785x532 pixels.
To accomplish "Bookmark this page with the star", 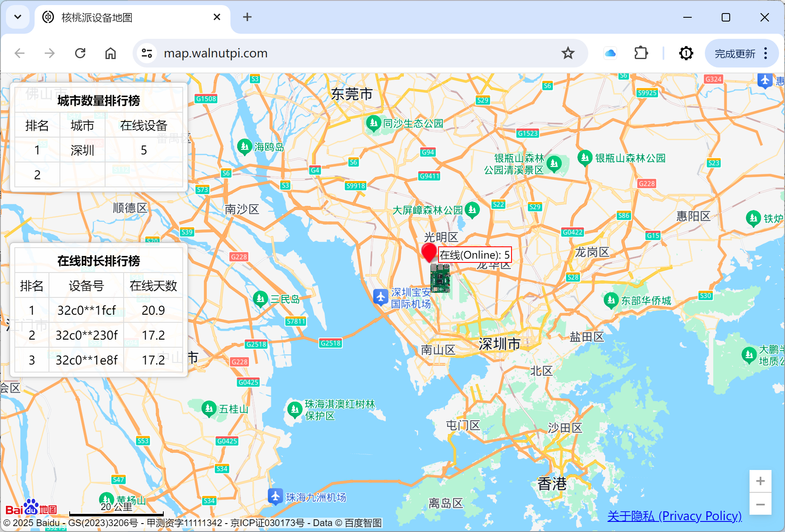I will tap(568, 53).
